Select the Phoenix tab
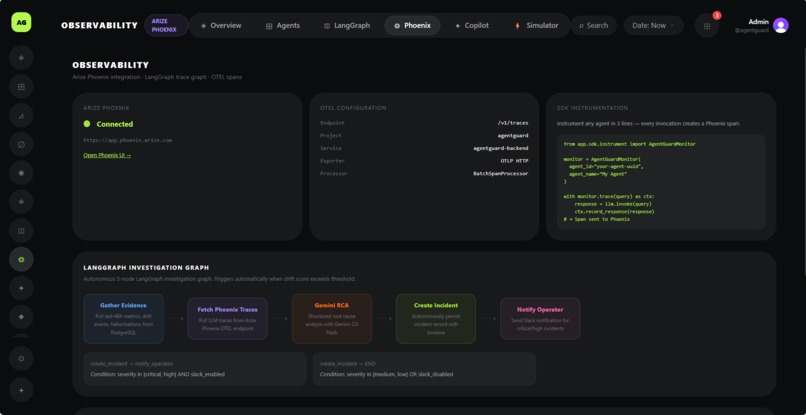 pos(412,26)
